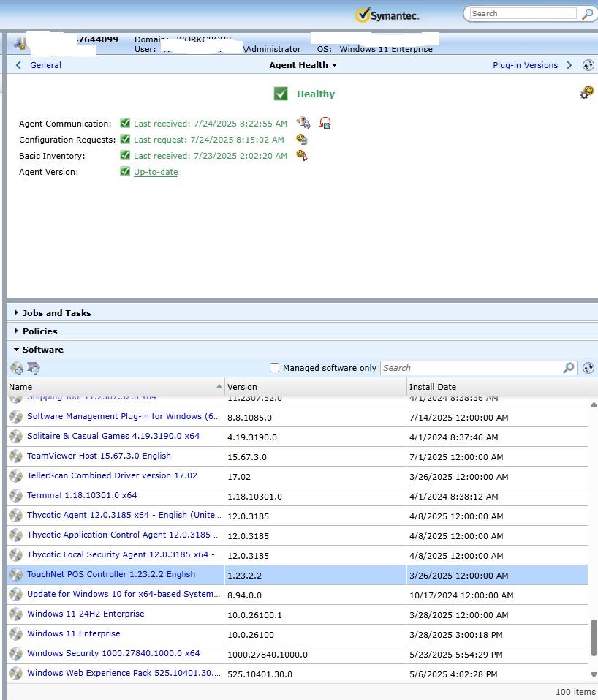Click the send inventory icon after Basic Inventory
The image size is (598, 700).
tap(302, 155)
